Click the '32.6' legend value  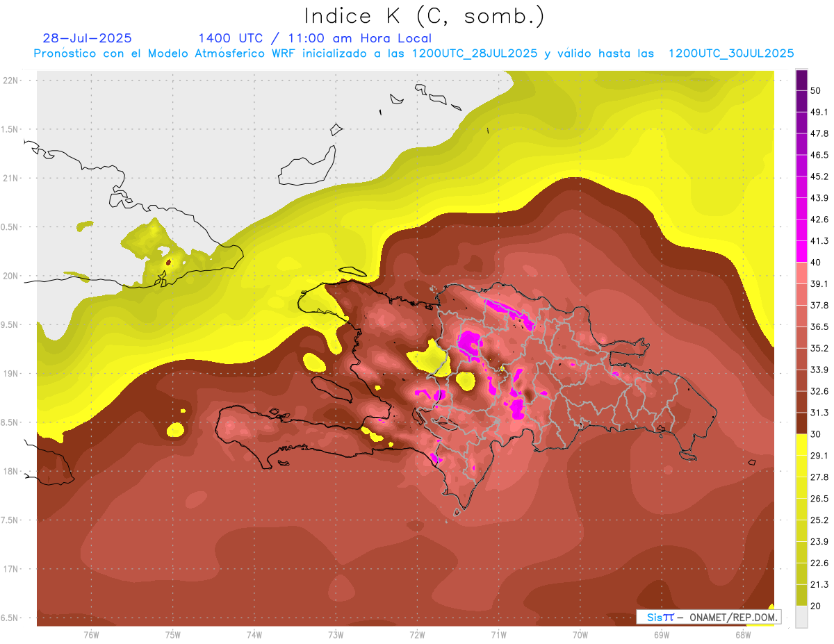tap(819, 391)
